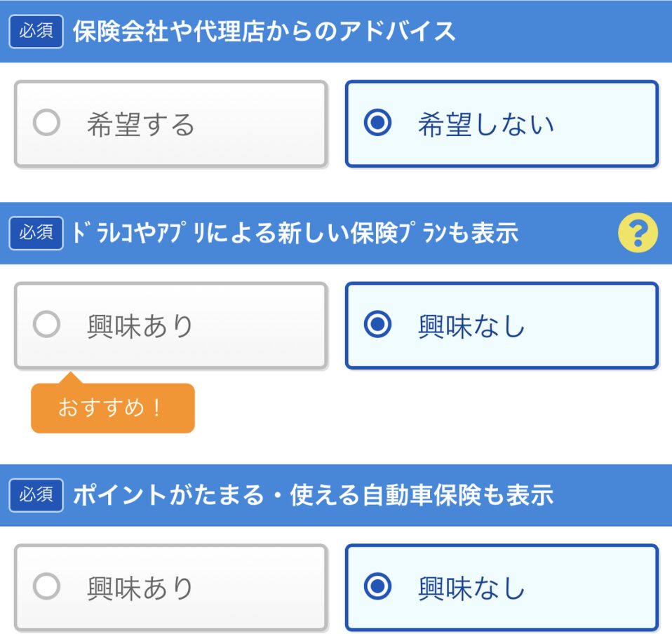Click the ドラレコやアプリによる新しい保険プランも表示 header title
Screen dimensions: 672x634
[x=295, y=233]
